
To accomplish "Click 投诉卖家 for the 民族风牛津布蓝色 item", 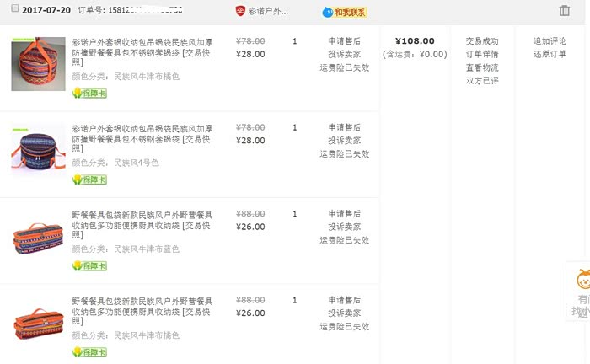I will [x=344, y=227].
